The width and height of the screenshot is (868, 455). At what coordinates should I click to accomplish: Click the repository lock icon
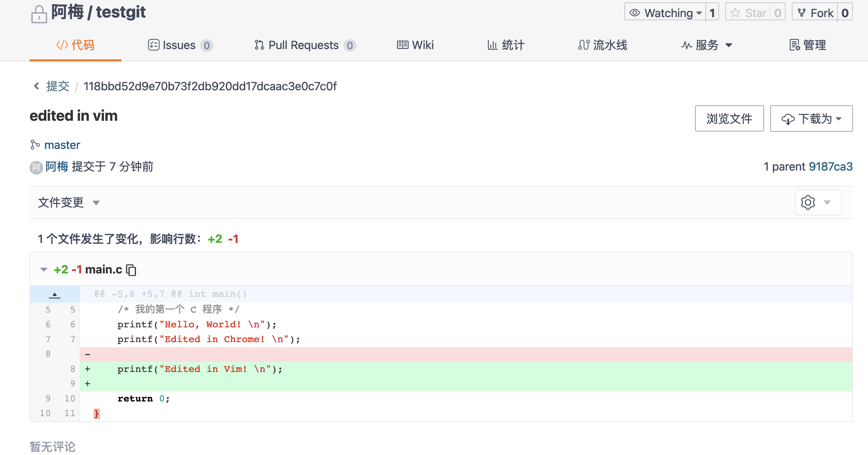[39, 14]
